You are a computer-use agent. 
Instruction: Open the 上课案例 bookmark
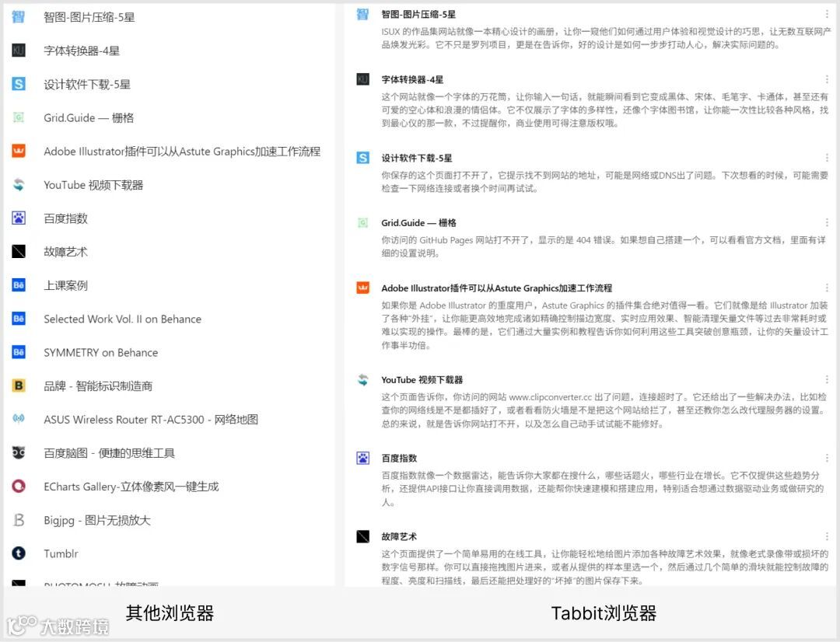point(65,285)
